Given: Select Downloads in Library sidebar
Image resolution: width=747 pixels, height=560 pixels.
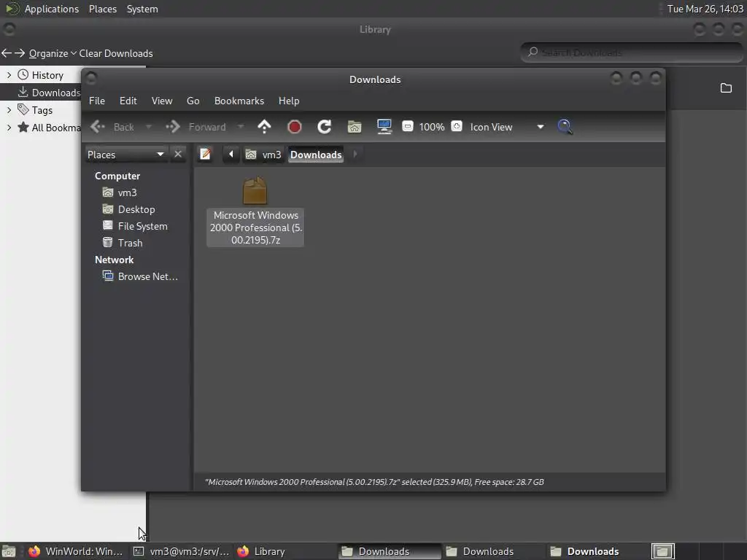Looking at the screenshot, I should (x=49, y=93).
